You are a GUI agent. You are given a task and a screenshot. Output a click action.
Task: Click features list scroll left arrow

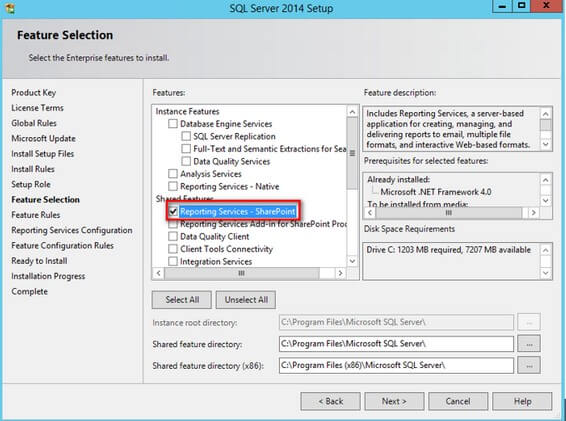[158, 273]
